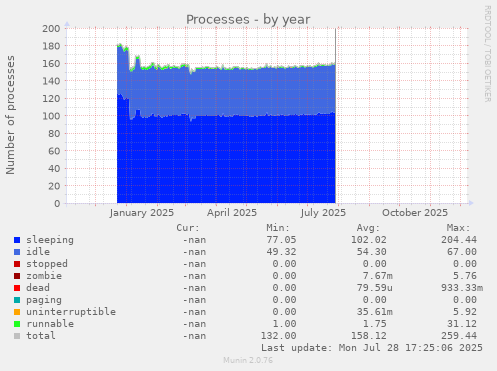Click total max value 259.44
The height and width of the screenshot is (371, 497).
coord(459,336)
